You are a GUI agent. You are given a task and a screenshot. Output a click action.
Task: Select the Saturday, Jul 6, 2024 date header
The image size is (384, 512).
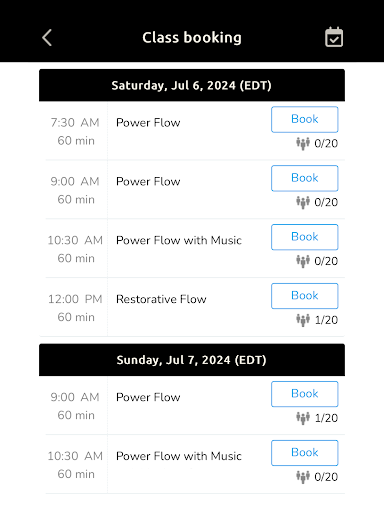pyautogui.click(x=192, y=85)
